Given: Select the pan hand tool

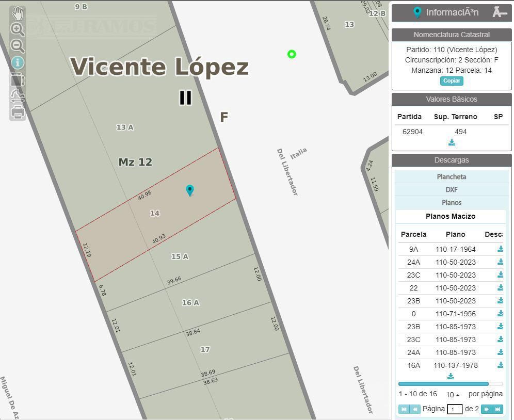Looking at the screenshot, I should tap(18, 13).
